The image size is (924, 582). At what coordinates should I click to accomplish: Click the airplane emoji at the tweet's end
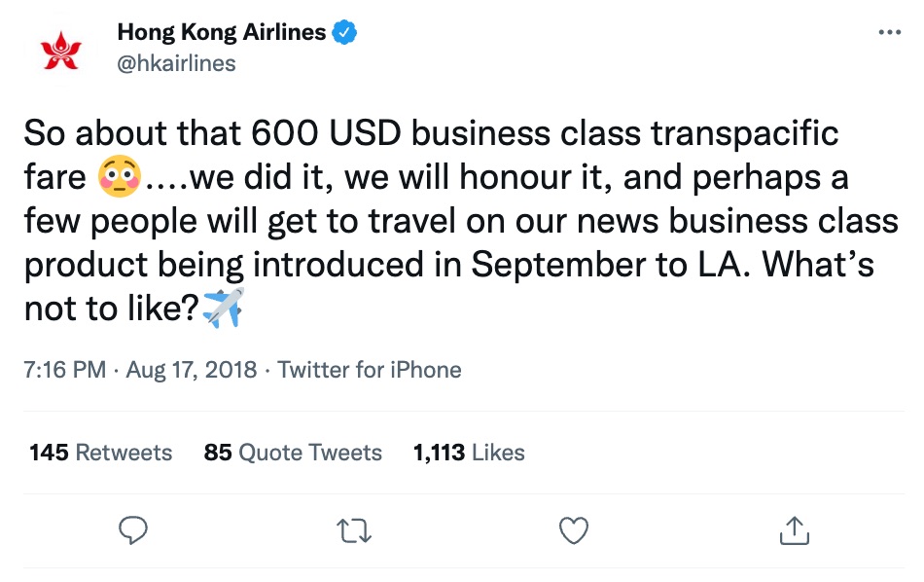[x=224, y=308]
